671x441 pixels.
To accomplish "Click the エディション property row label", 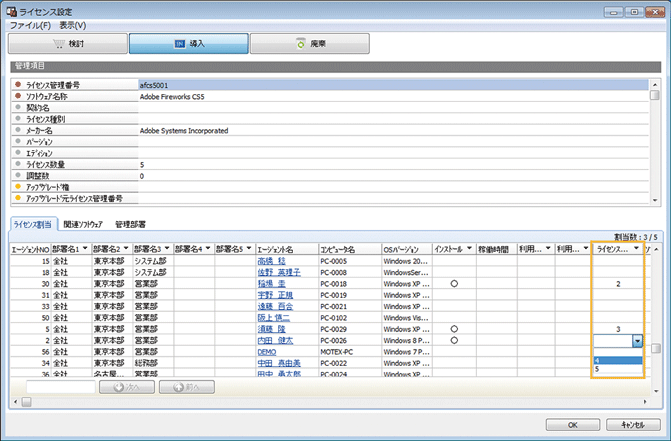I will (39, 153).
